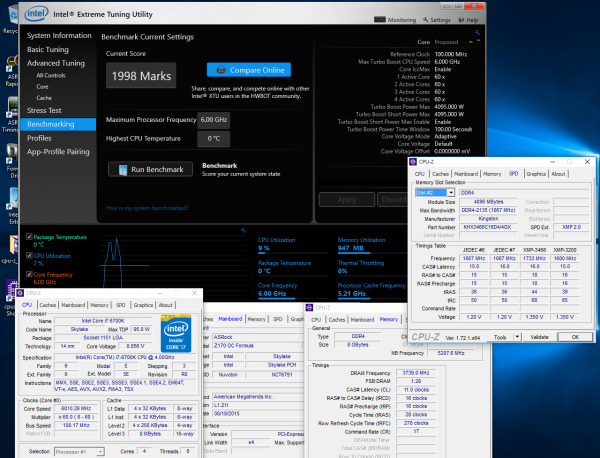Select All Controls under Advanced Tuning
The width and height of the screenshot is (600, 458).
click(51, 75)
